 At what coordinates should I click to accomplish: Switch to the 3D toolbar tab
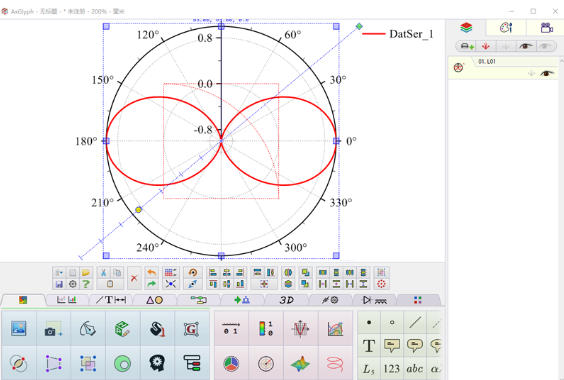[x=286, y=300]
